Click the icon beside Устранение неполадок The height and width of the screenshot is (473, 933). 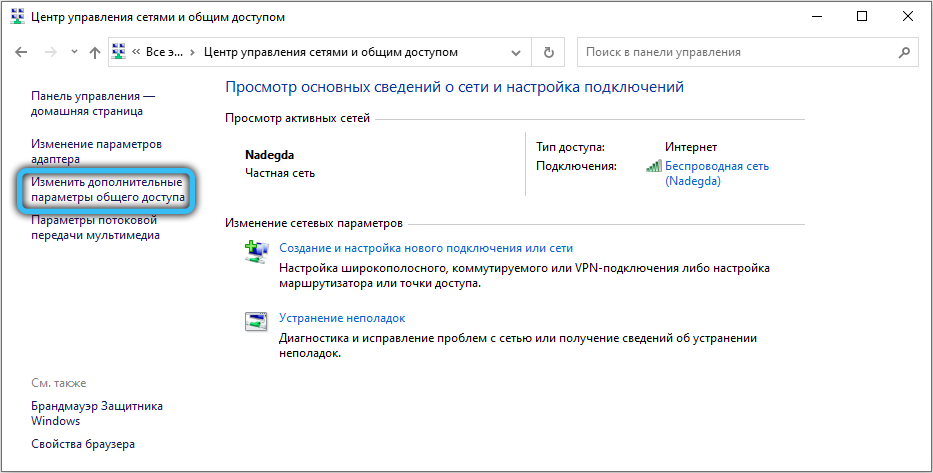click(x=256, y=321)
